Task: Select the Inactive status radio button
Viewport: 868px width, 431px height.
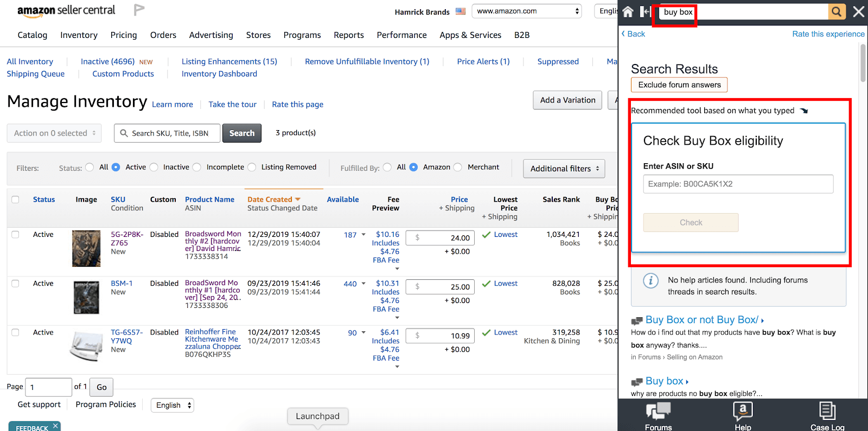Action: click(x=154, y=167)
